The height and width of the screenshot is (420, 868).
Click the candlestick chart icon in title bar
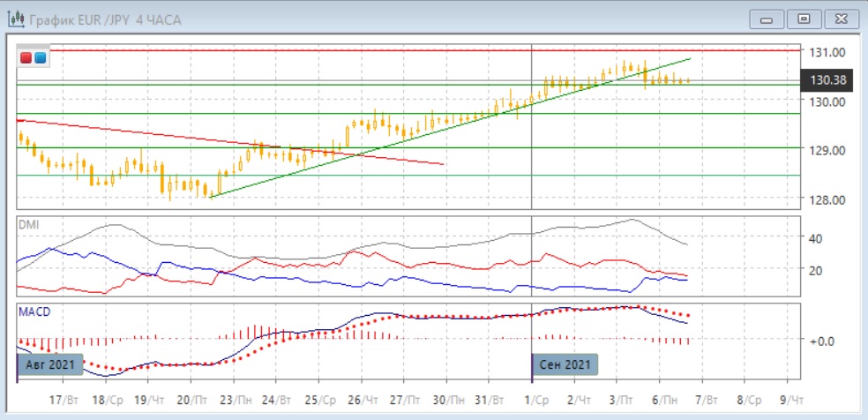click(16, 19)
